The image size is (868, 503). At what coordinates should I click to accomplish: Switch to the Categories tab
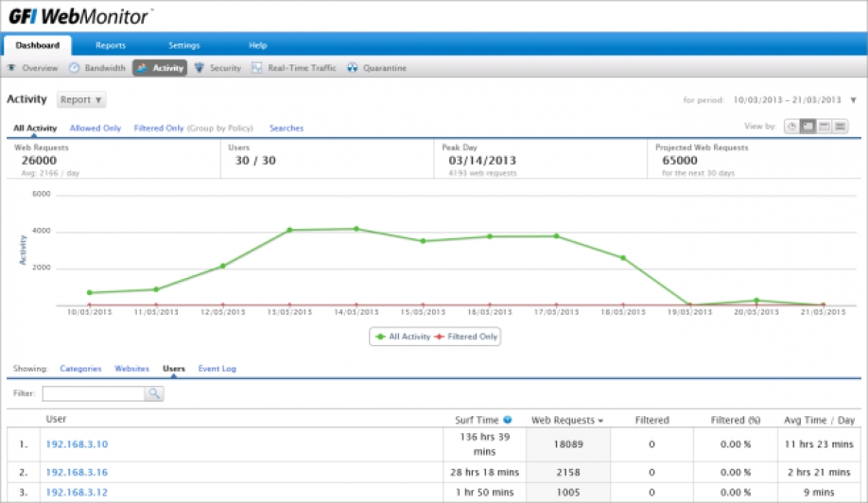coord(80,369)
